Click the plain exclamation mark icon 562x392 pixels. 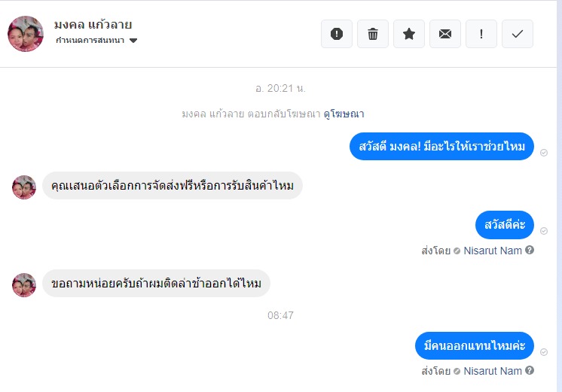pos(481,34)
